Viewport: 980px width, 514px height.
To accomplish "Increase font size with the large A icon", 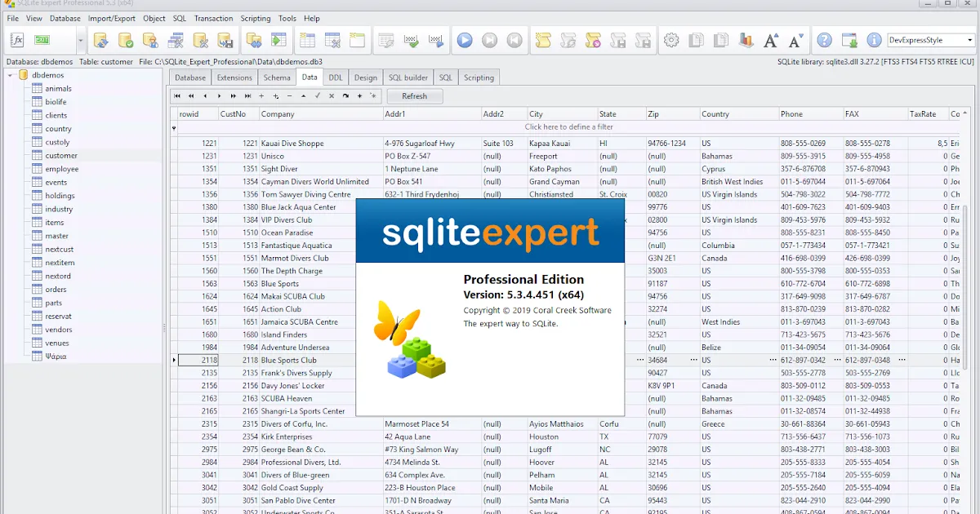I will 770,40.
